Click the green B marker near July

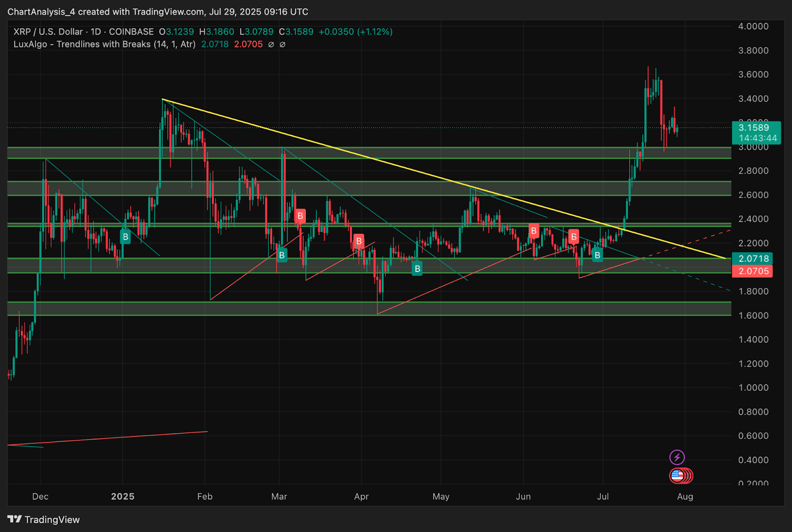[597, 255]
